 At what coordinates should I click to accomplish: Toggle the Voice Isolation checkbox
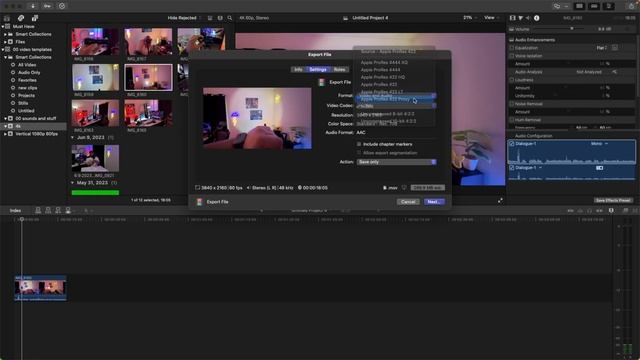click(511, 56)
